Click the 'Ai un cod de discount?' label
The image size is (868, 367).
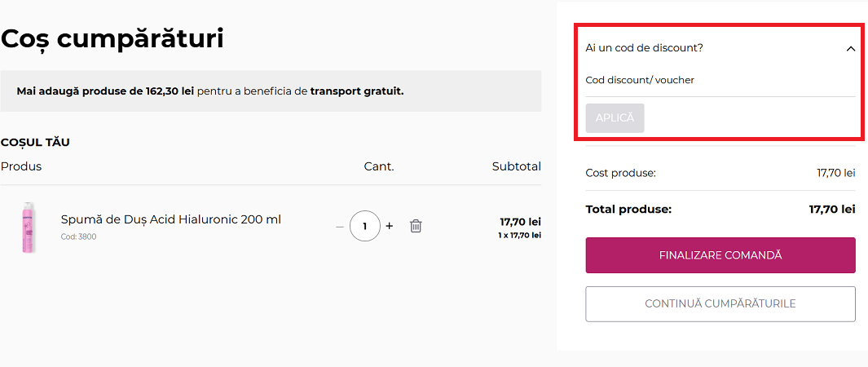coord(644,48)
